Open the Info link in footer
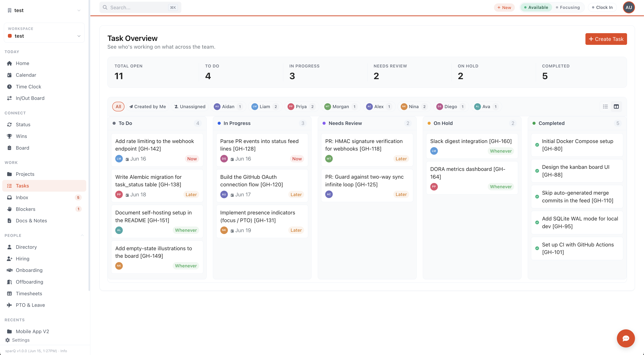 [x=64, y=351]
